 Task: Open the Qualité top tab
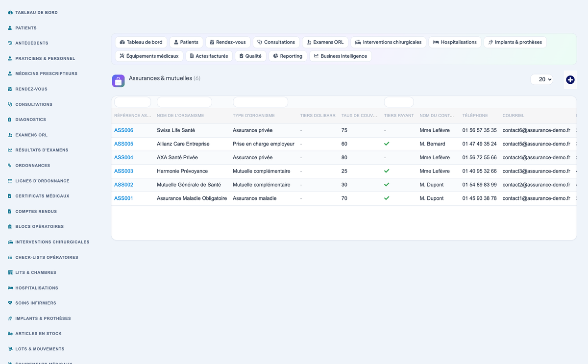pyautogui.click(x=250, y=56)
